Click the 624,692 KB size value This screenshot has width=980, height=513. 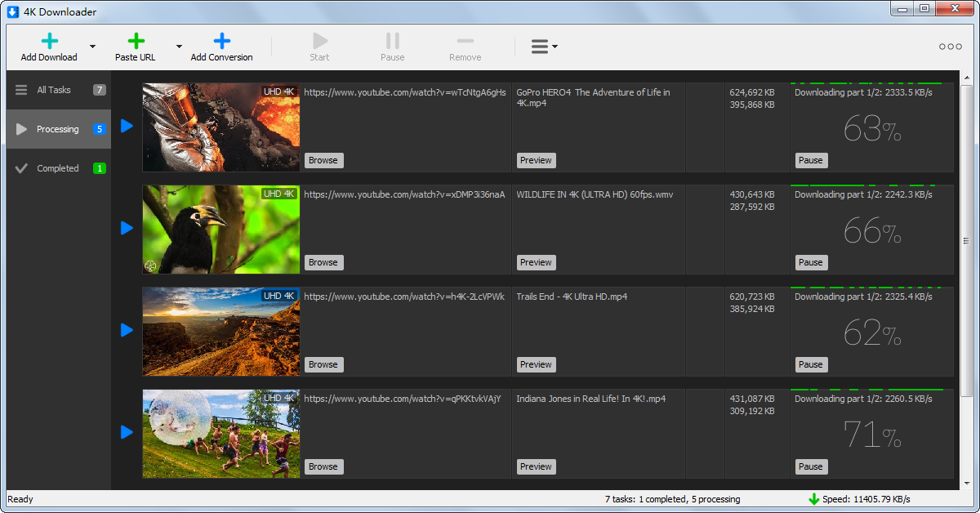point(752,92)
